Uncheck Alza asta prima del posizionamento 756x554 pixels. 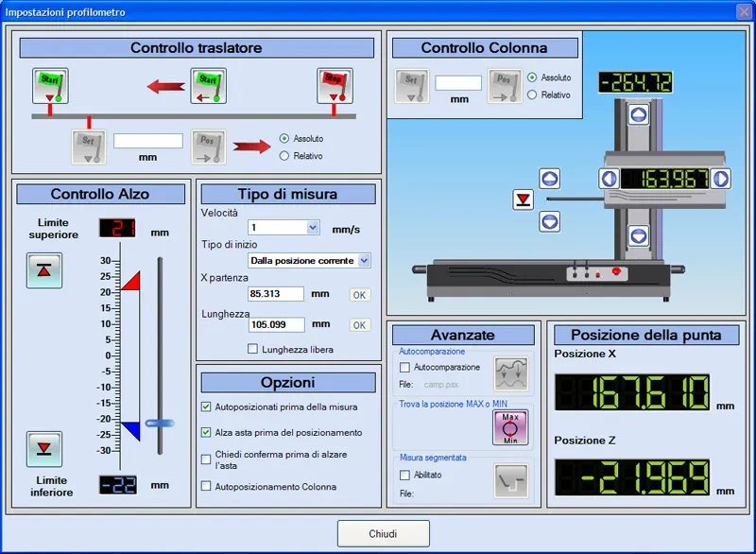tap(207, 432)
